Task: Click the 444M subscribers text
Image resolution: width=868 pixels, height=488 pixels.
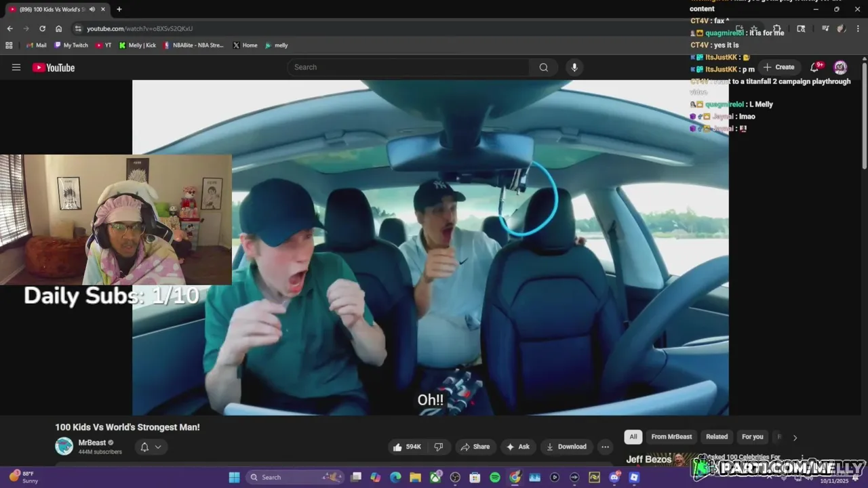Action: 100,452
